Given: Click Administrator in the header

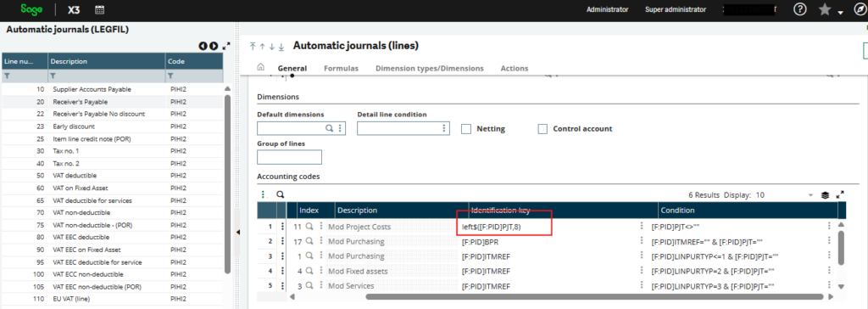Looking at the screenshot, I should coord(607,9).
